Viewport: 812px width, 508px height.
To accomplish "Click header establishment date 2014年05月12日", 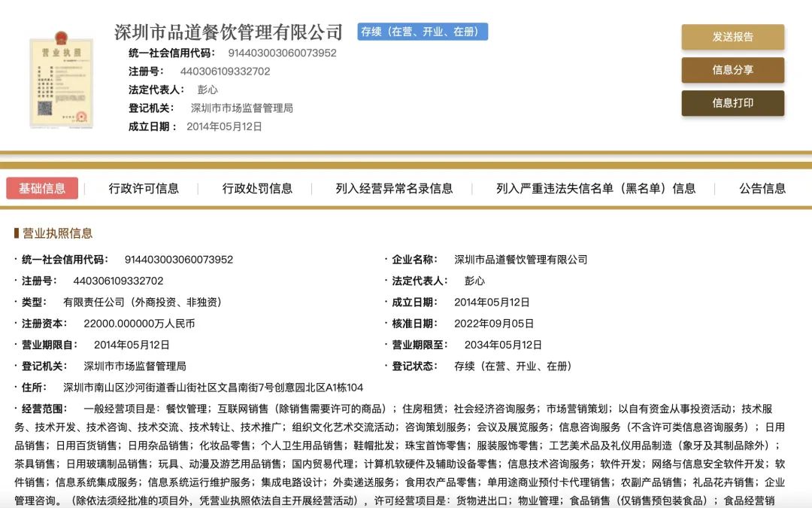I will (x=224, y=126).
